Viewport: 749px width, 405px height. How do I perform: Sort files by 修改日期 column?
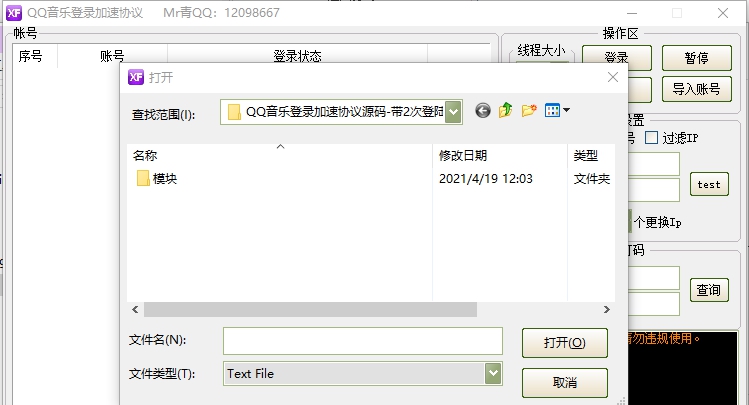tap(463, 155)
